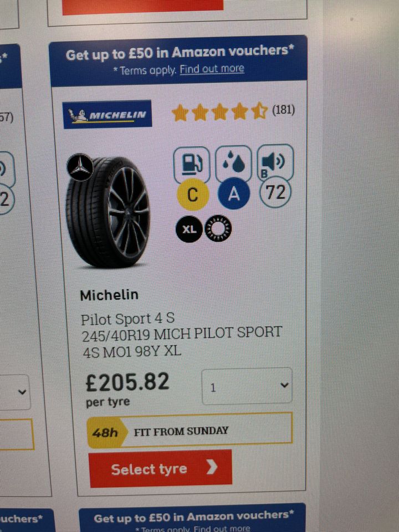399x532 pixels.
Task: Click the Michelin Pilot Sport tyre image
Action: (108, 212)
